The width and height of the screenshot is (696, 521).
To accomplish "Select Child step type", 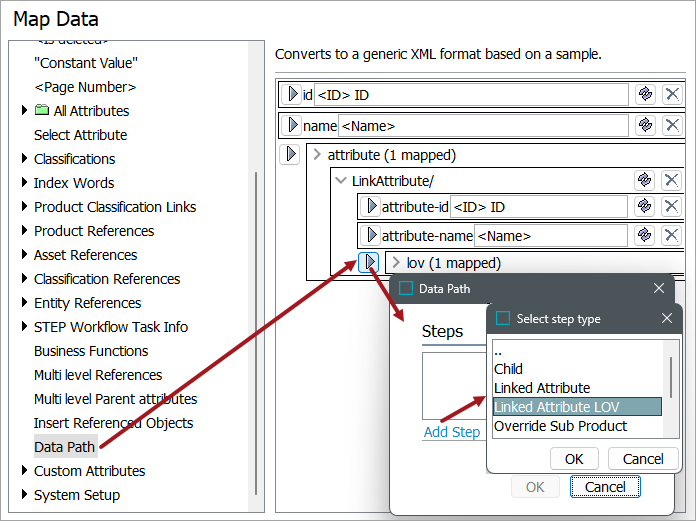I will (x=577, y=369).
